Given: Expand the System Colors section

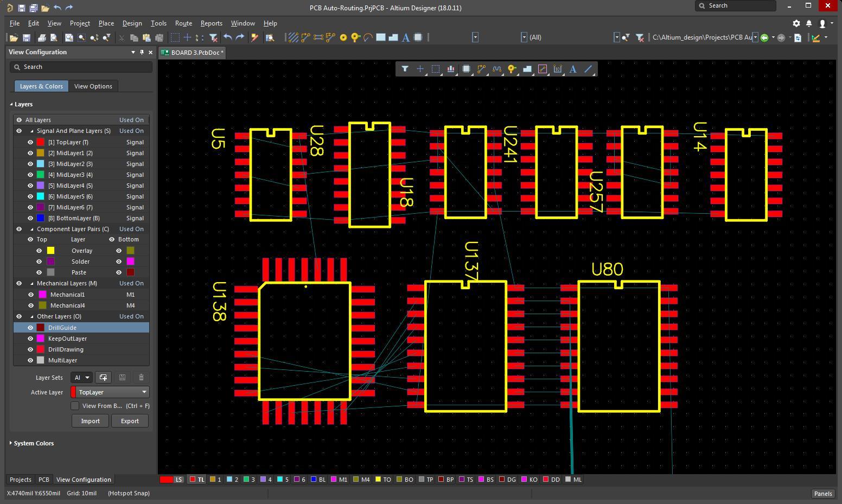Looking at the screenshot, I should tap(32, 443).
